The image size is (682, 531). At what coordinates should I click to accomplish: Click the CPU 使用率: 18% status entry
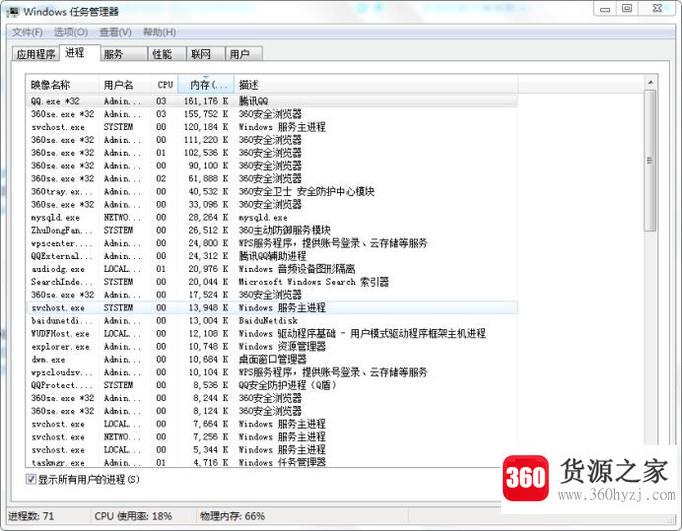click(133, 516)
